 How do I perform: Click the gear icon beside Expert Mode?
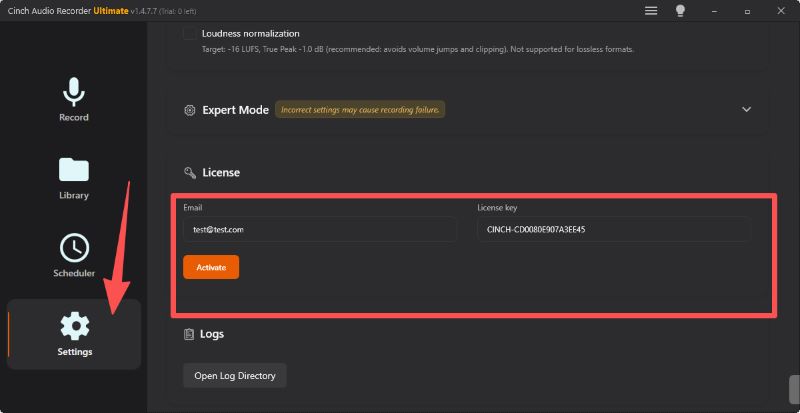(190, 110)
